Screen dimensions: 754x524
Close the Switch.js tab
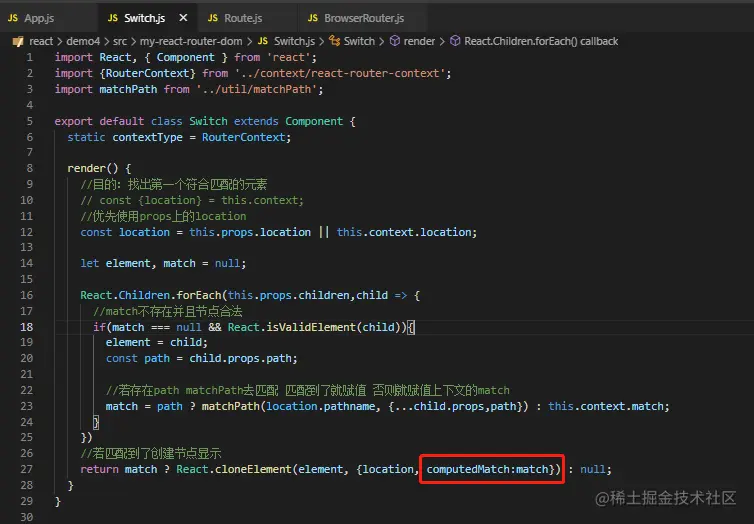(x=183, y=18)
